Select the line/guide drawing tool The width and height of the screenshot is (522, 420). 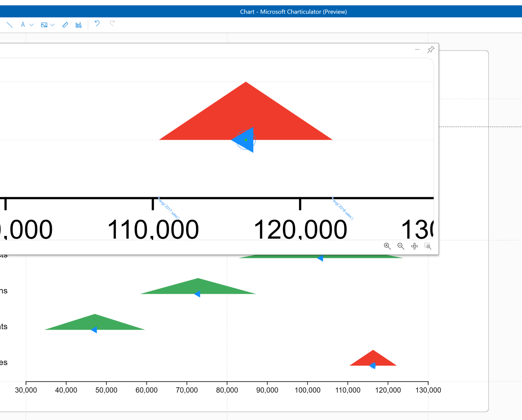tap(9, 24)
